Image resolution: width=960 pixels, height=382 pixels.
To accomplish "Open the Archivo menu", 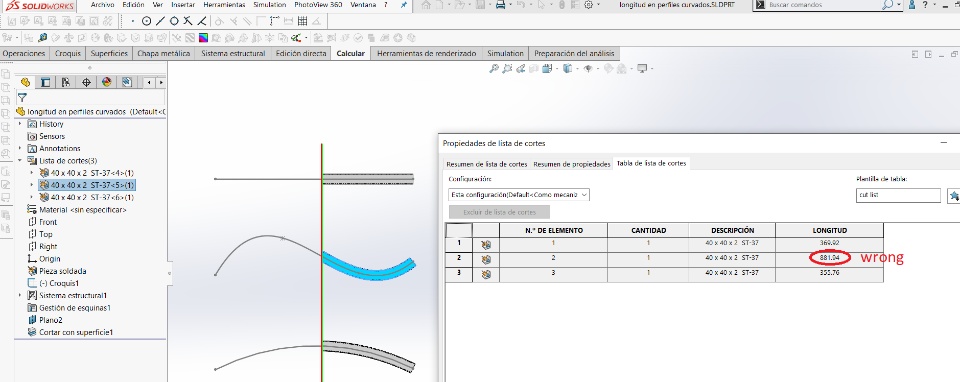I will point(102,4).
